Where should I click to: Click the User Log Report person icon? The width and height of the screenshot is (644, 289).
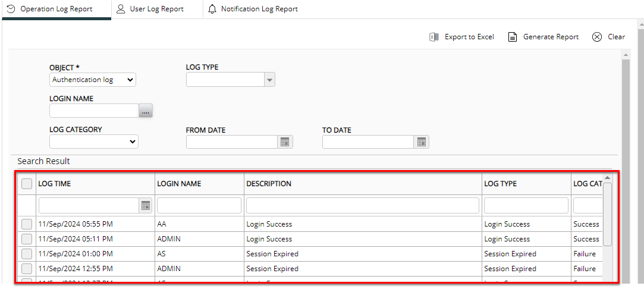(x=121, y=9)
